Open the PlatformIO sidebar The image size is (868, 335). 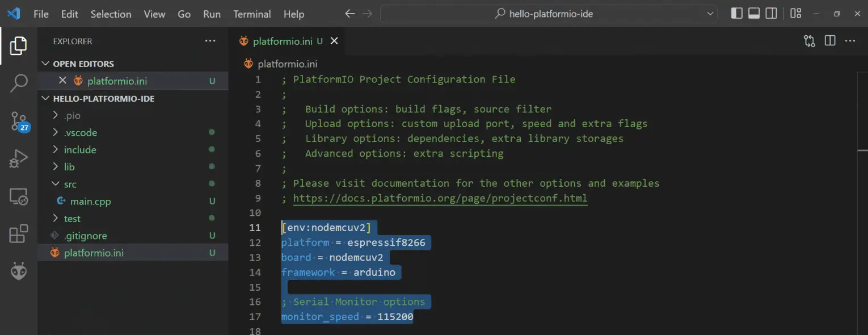pos(18,271)
